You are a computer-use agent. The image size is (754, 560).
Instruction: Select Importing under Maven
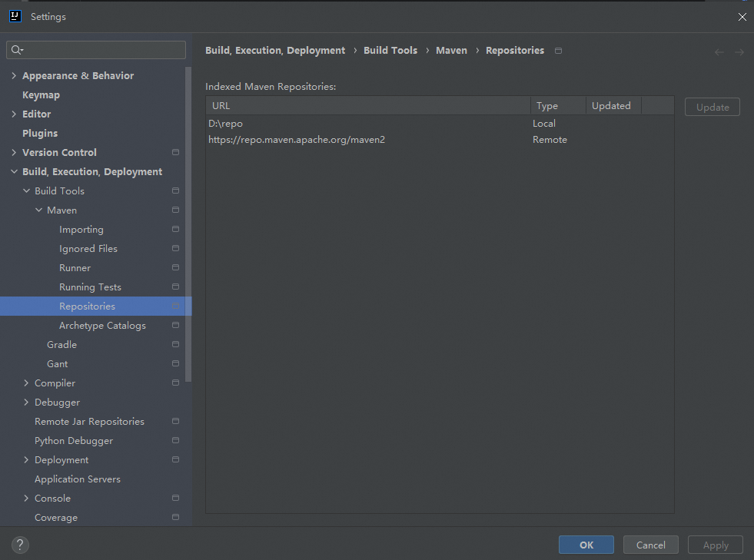(81, 230)
